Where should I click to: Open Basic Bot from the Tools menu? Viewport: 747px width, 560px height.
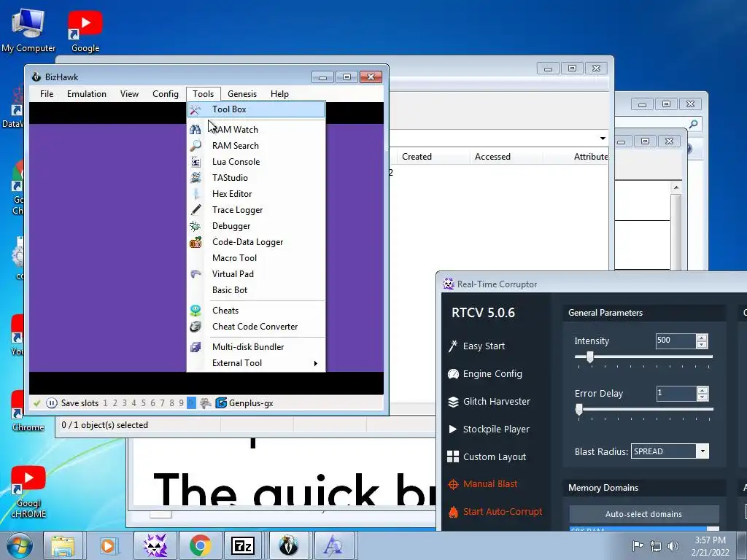click(256, 290)
